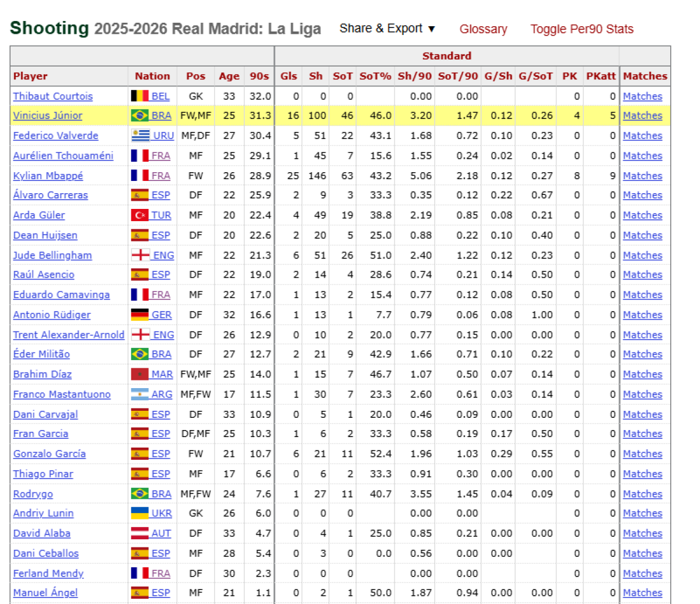Image resolution: width=700 pixels, height=604 pixels.
Task: Sort by Gls column header
Action: point(289,76)
